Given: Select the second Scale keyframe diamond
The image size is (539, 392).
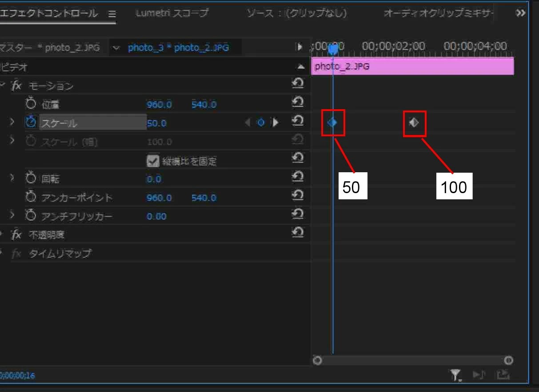Looking at the screenshot, I should point(414,122).
